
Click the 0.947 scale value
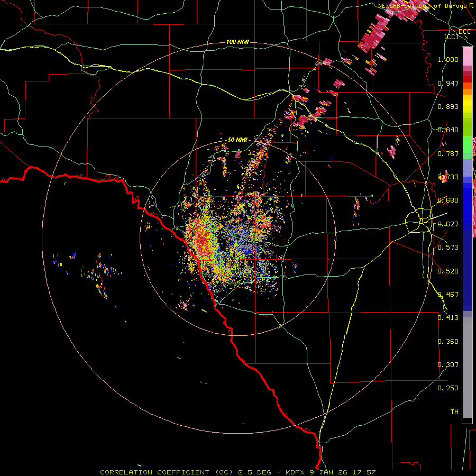point(448,83)
